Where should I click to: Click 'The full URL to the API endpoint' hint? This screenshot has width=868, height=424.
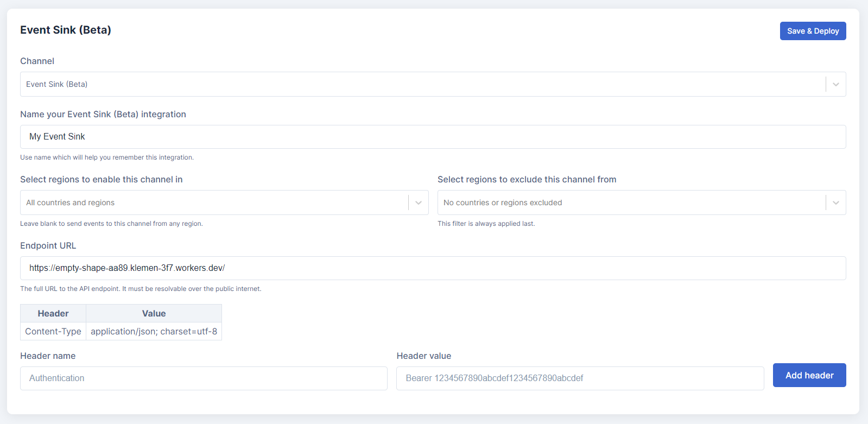point(141,289)
